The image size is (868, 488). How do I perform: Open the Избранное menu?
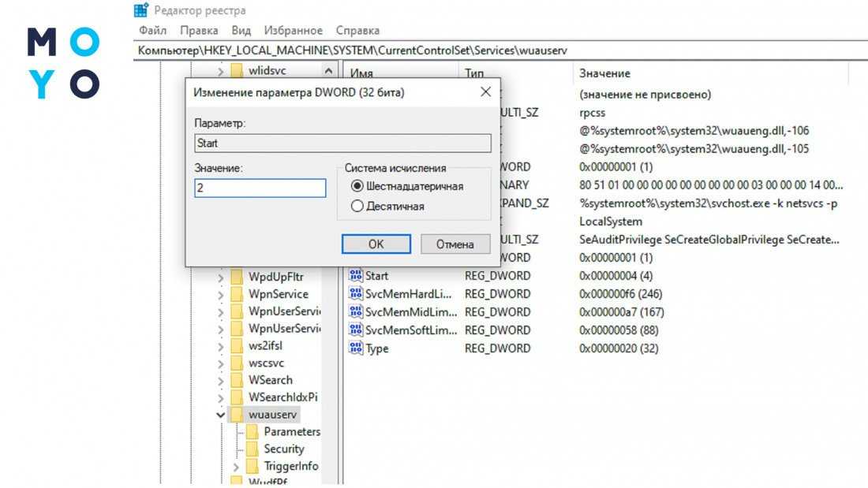pos(293,31)
